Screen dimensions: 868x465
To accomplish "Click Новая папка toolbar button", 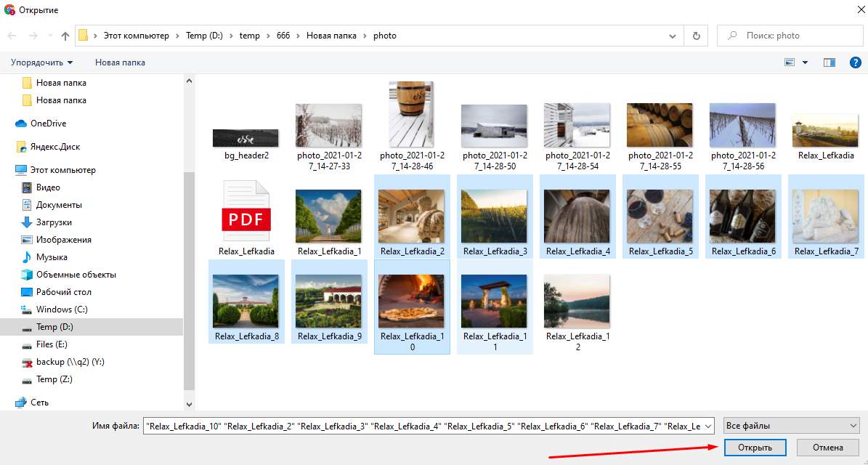I will [x=120, y=62].
